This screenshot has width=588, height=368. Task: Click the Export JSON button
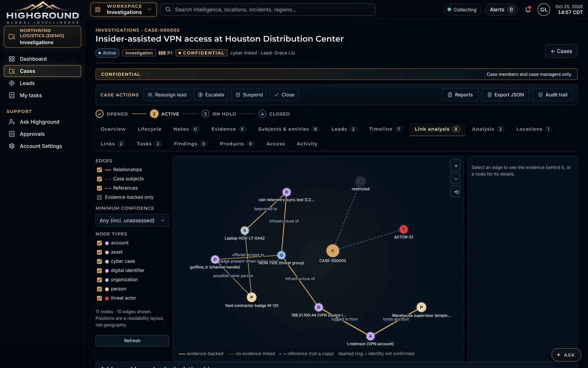pyautogui.click(x=505, y=95)
